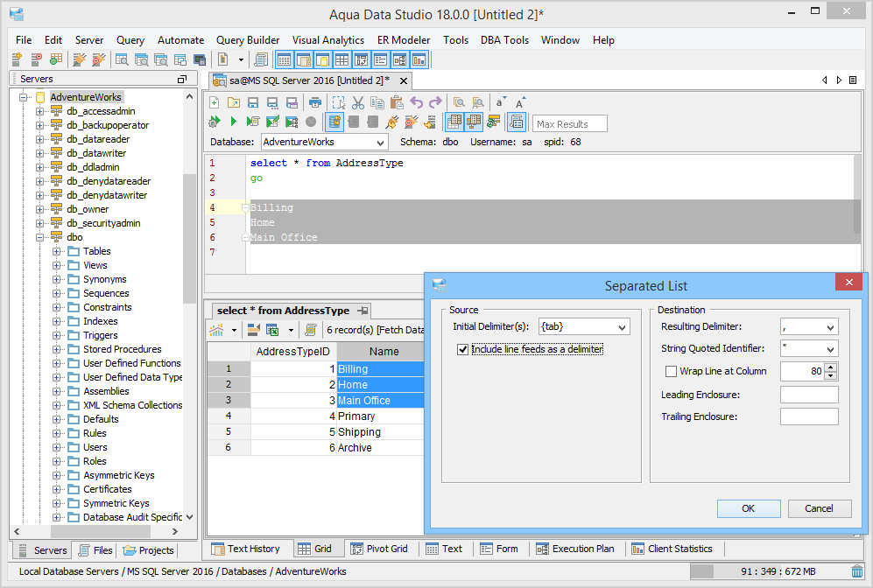Expand the Stored Procedures folder

(56, 349)
